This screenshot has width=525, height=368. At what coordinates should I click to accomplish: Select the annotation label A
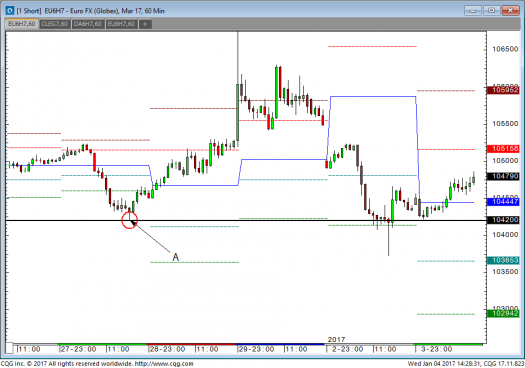175,257
